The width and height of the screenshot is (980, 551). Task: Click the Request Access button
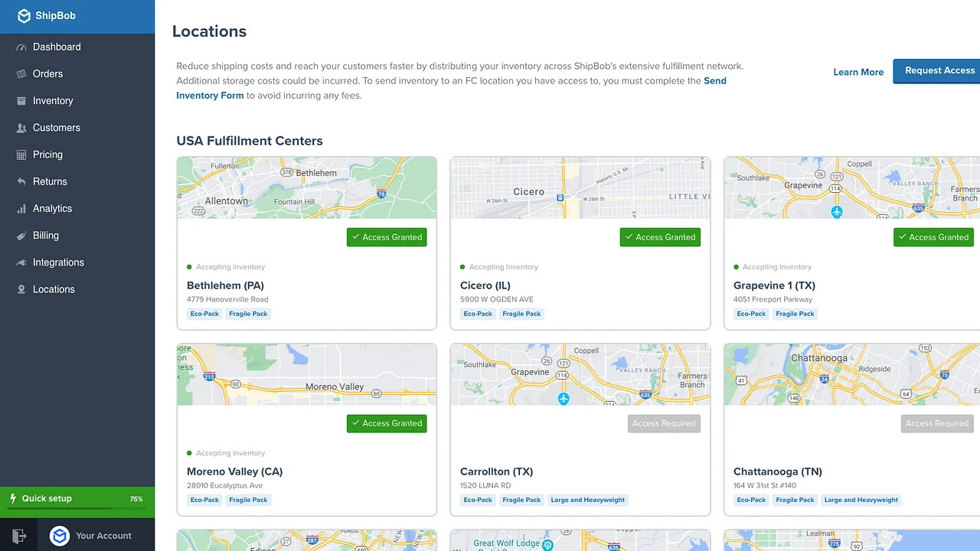click(939, 70)
